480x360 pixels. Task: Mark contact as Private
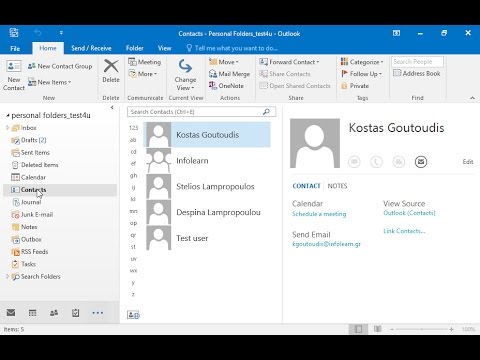click(x=355, y=86)
